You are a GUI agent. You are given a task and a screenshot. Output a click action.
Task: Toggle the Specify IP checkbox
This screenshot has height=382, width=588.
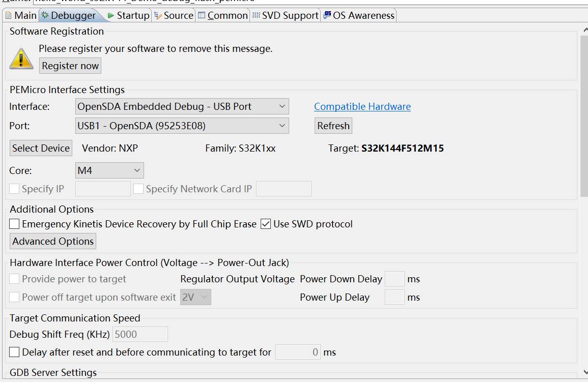click(x=14, y=189)
